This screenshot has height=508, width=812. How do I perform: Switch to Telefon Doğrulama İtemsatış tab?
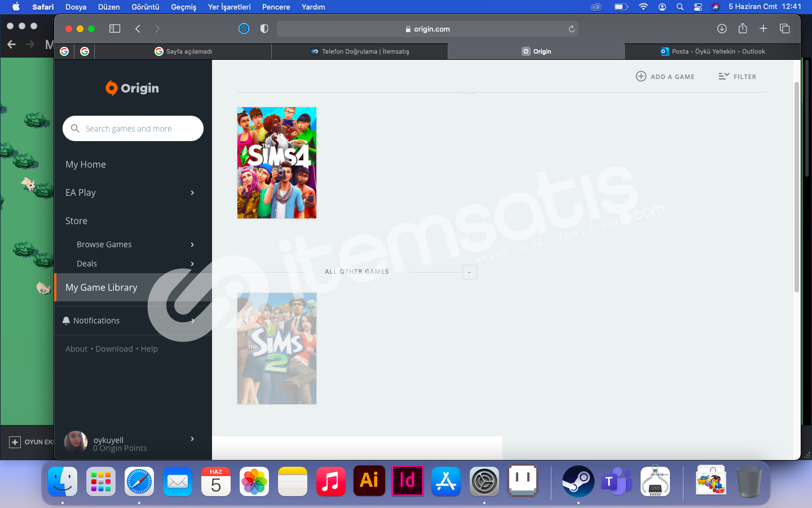(360, 51)
